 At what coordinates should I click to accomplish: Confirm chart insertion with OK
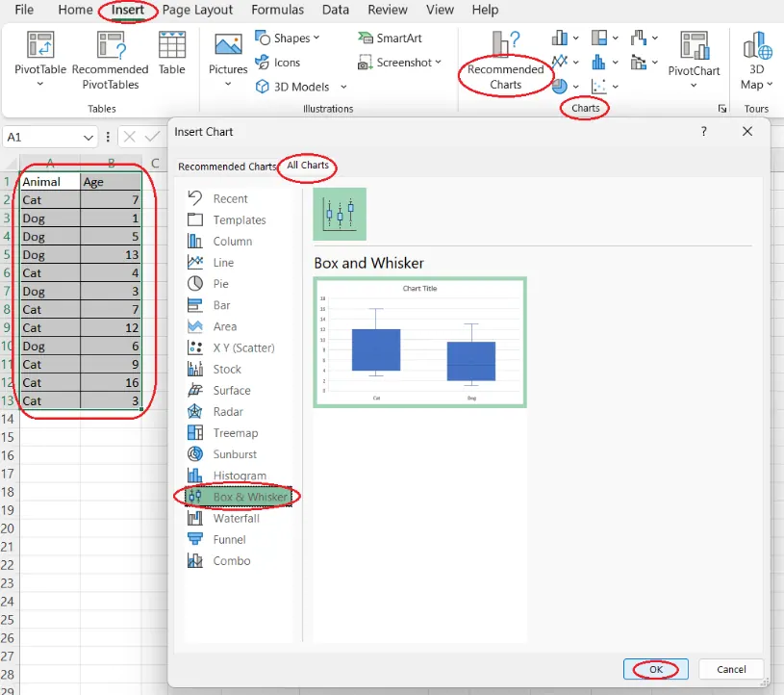click(x=655, y=669)
